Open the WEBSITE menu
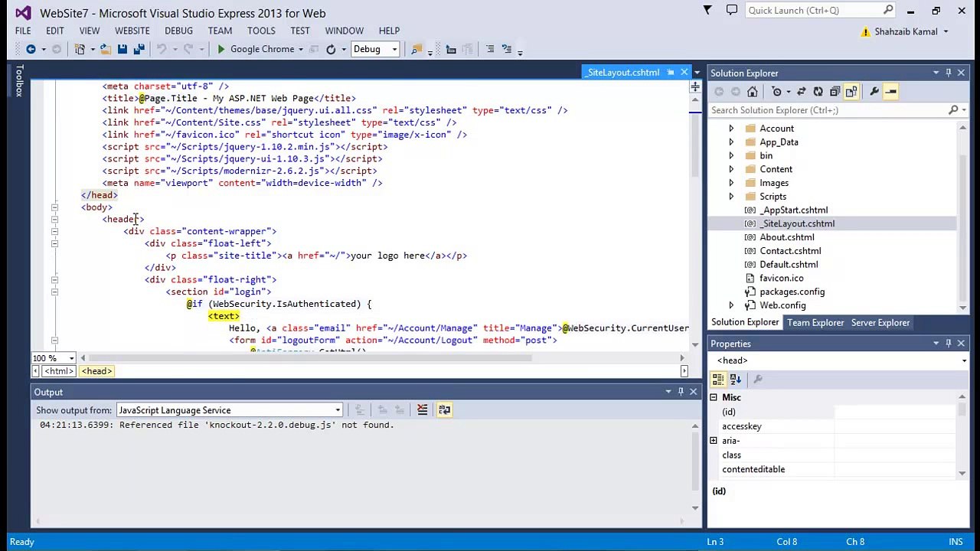The height and width of the screenshot is (551, 980). click(x=132, y=31)
